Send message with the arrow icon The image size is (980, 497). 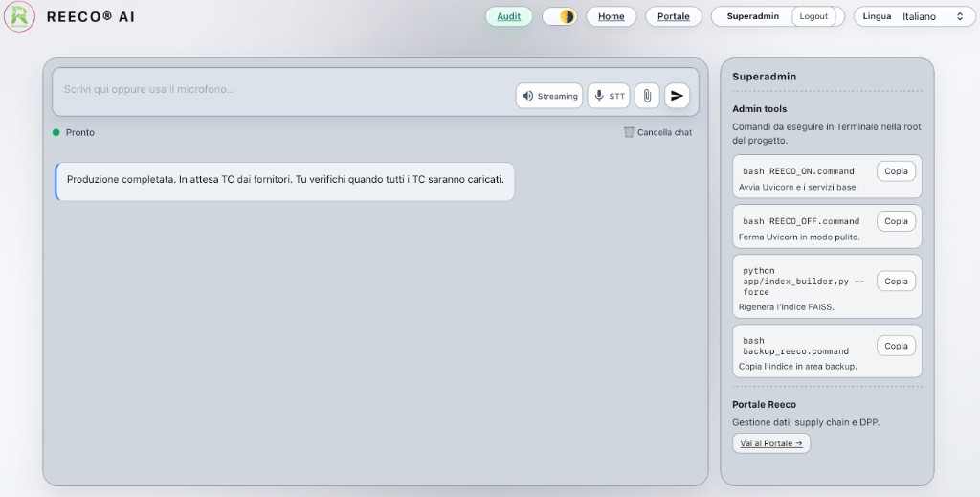677,96
